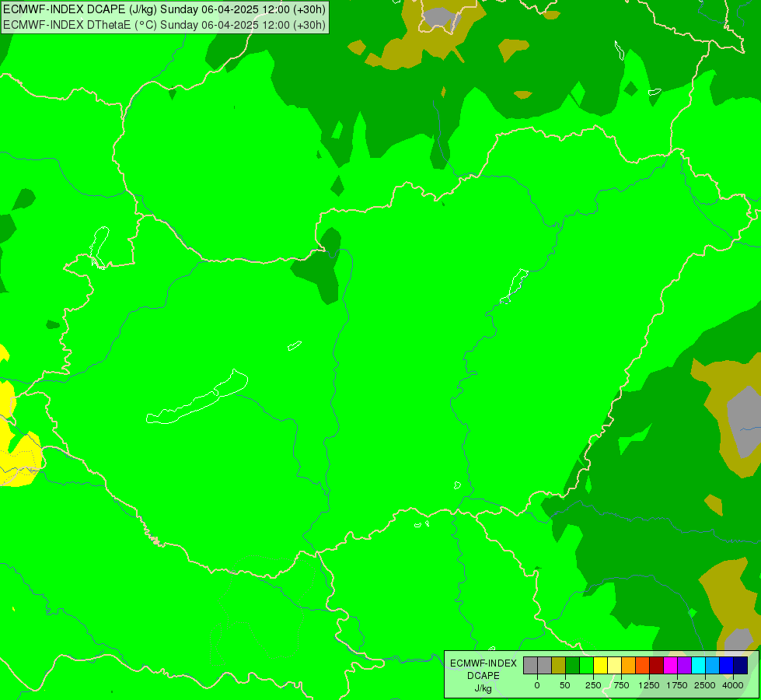Click the '750' tick value on the legend

tap(621, 685)
